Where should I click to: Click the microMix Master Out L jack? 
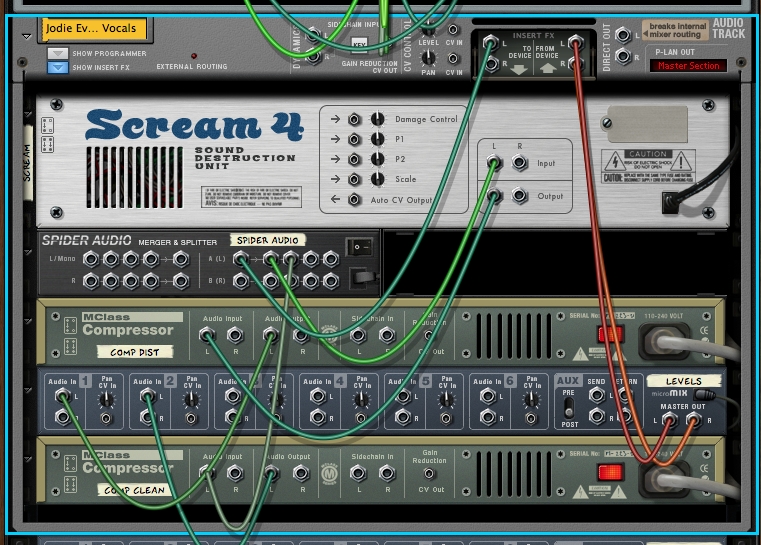[x=670, y=419]
